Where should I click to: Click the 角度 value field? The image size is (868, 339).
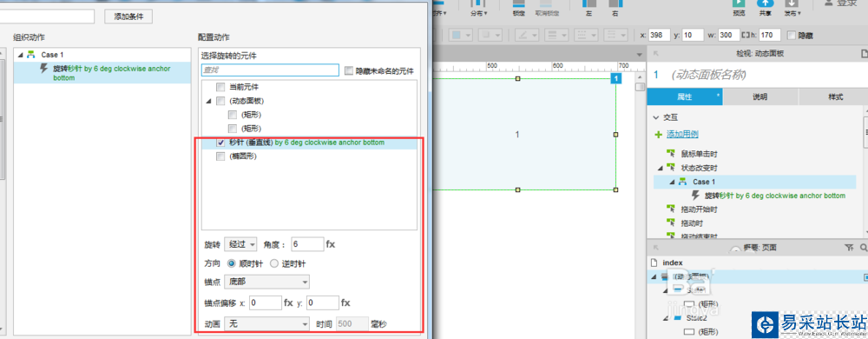307,243
